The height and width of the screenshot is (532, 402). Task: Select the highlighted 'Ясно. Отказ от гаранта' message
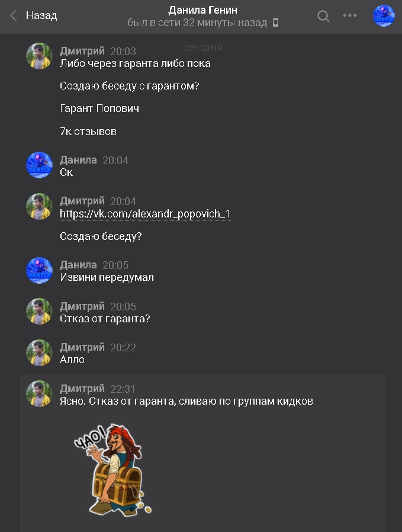click(186, 401)
